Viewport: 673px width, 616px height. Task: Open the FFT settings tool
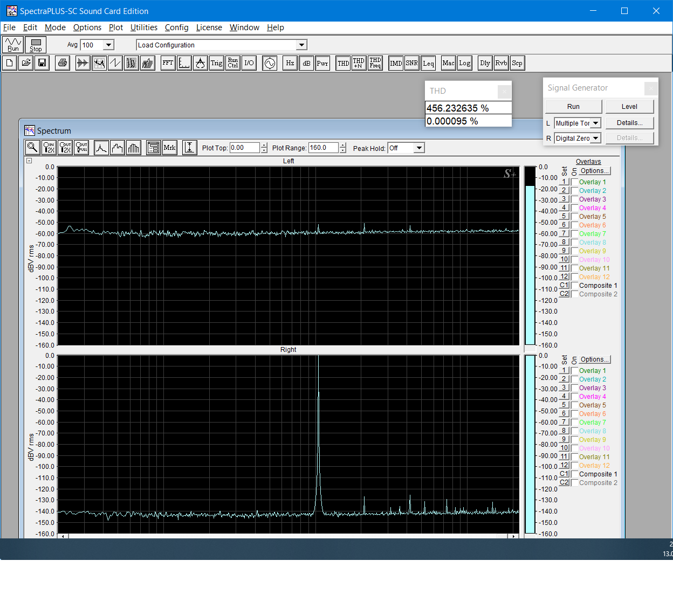[x=168, y=63]
